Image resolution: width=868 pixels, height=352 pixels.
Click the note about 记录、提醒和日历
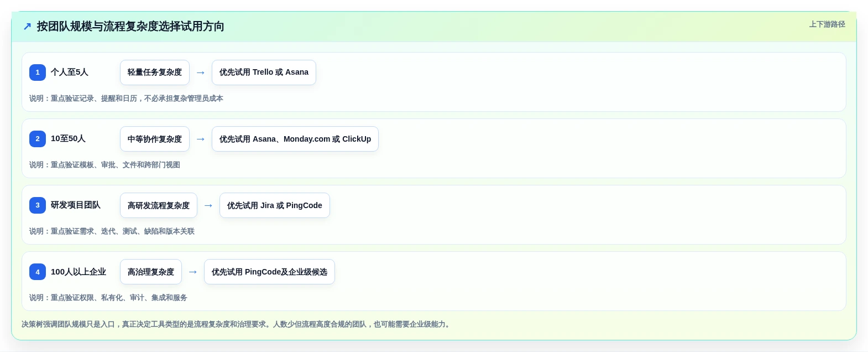(x=126, y=99)
